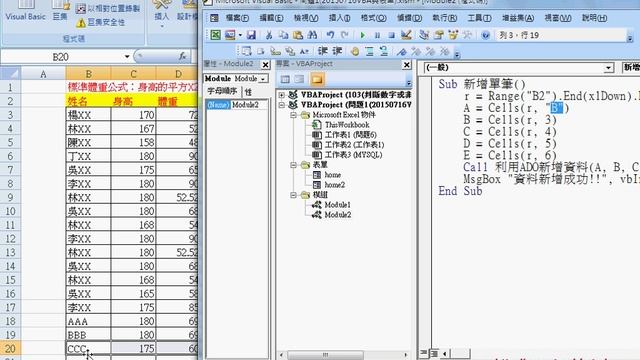Open Project Explorer toolbar icon

coord(424,35)
